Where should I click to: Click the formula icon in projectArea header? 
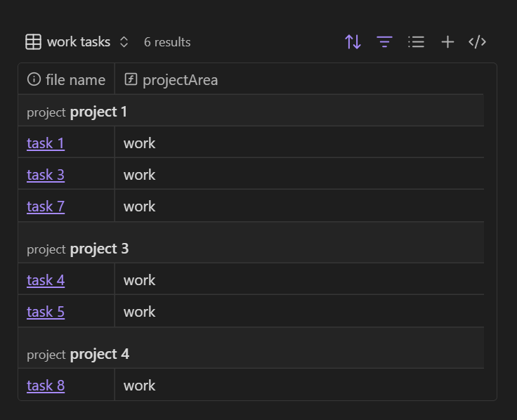pos(131,79)
